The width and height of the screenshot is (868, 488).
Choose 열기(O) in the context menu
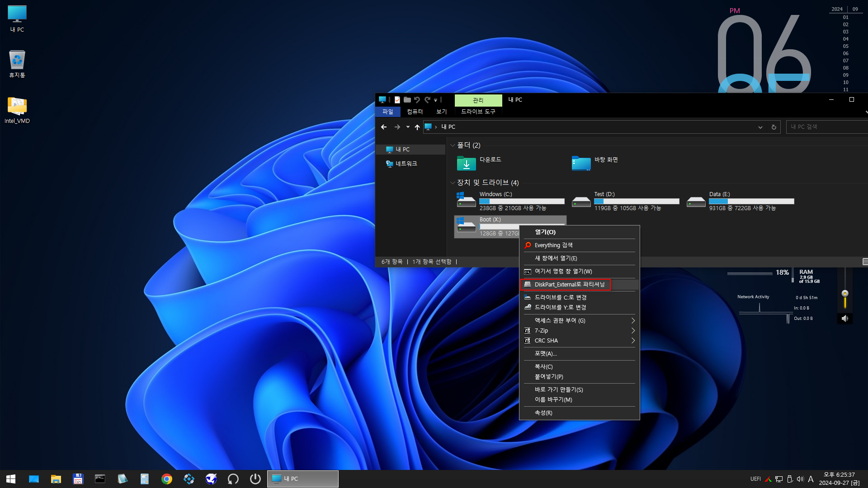579,232
